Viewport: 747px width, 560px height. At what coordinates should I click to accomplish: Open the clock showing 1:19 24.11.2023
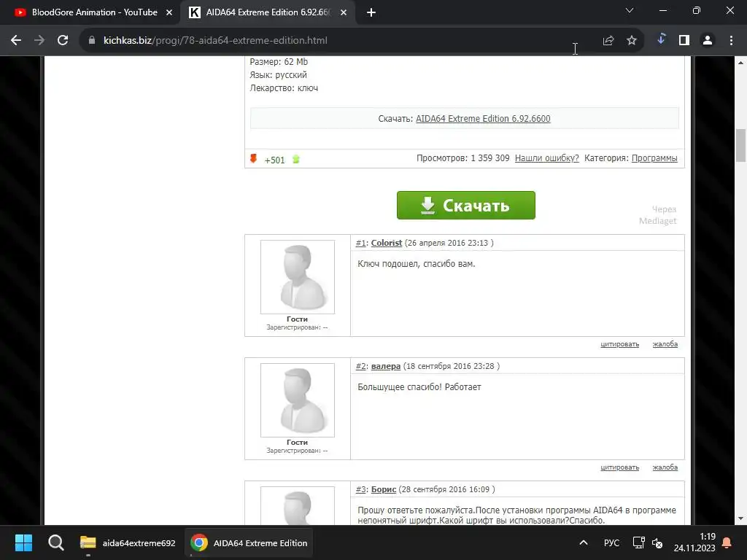(x=694, y=542)
